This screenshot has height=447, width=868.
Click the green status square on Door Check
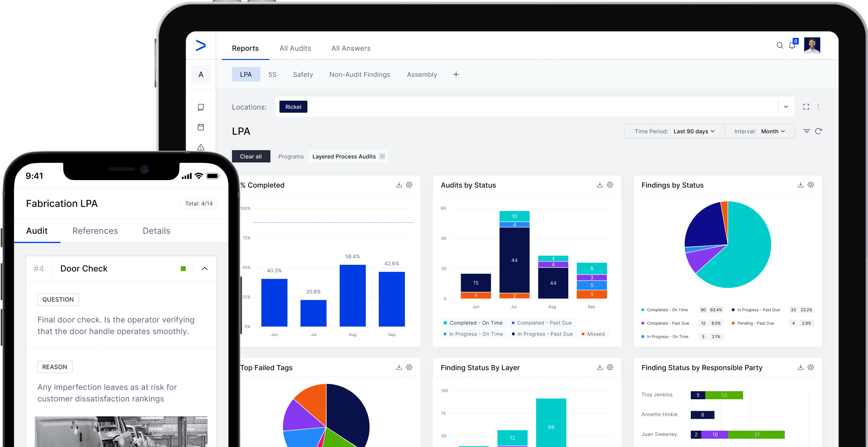183,268
